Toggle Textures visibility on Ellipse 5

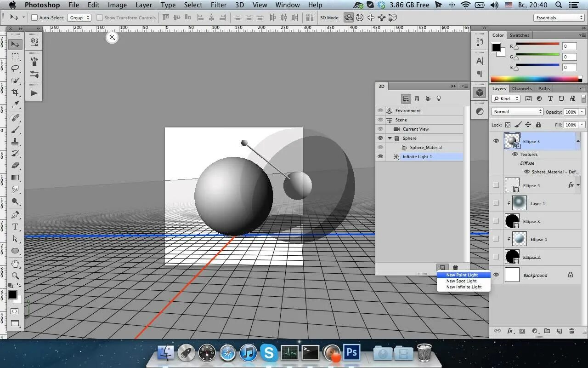tap(515, 154)
